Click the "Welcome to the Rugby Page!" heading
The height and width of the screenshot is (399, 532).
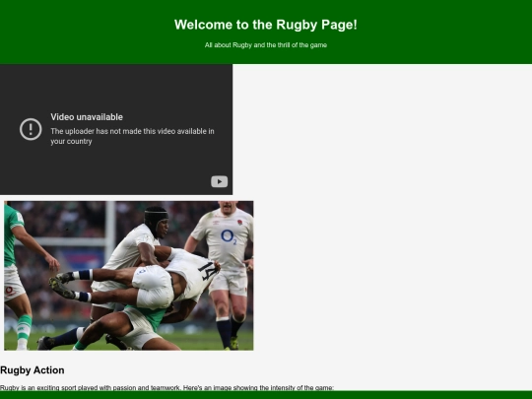click(x=266, y=25)
